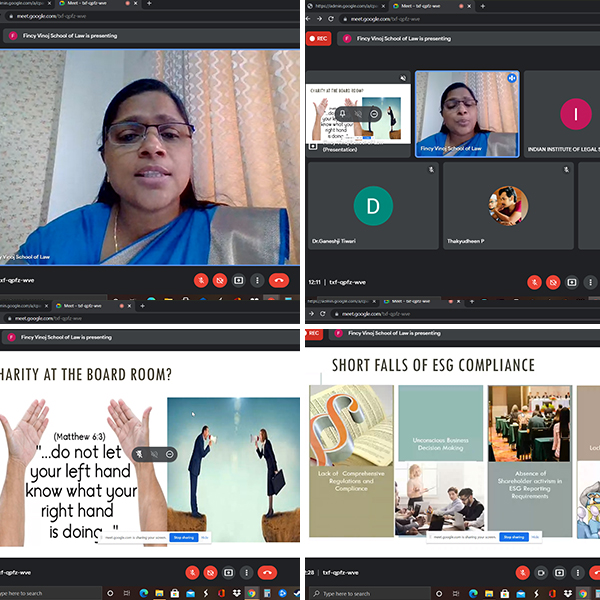Open Present now in the top-left Meet window
Viewport: 600px width, 600px height.
tap(238, 280)
